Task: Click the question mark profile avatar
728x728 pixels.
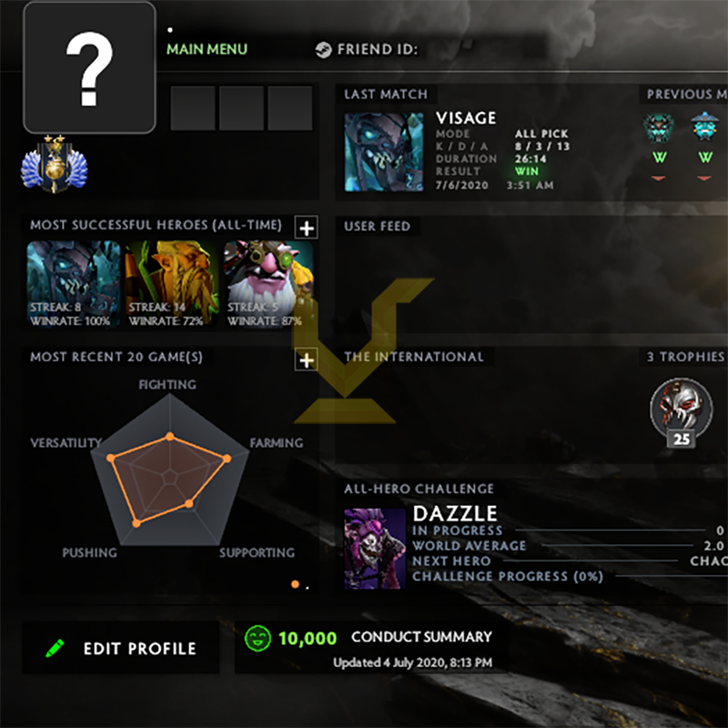Action: click(89, 67)
